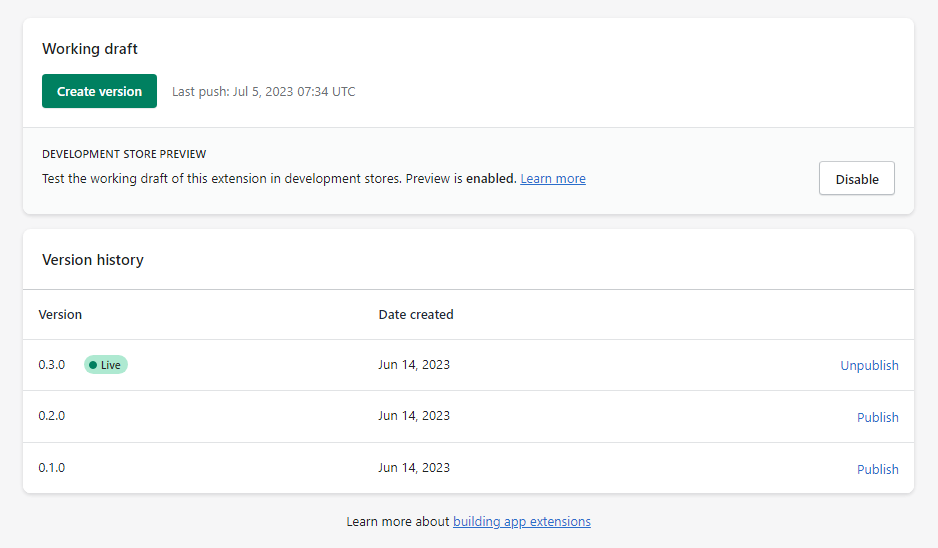Unpublish version 0.3.0
Screen dimensions: 938x548
(869, 366)
